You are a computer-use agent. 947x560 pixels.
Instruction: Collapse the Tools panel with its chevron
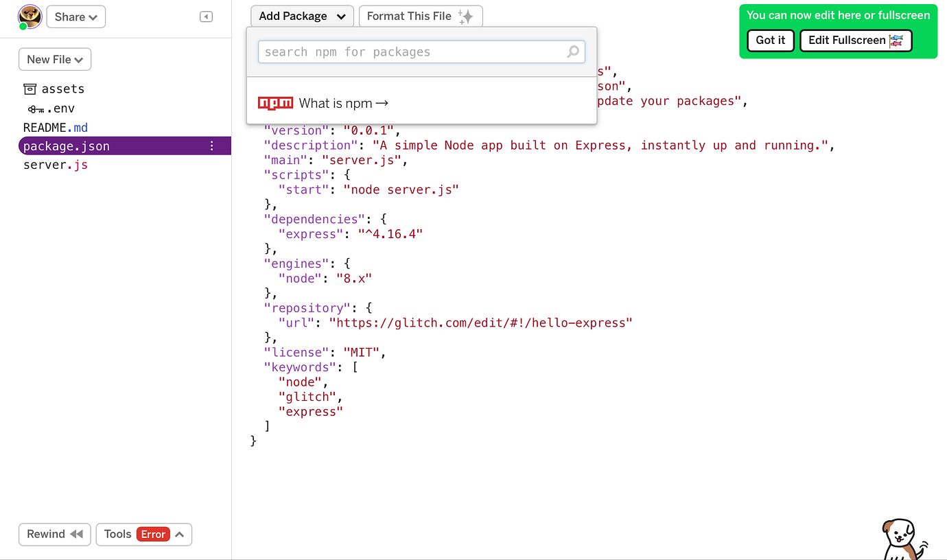[x=180, y=534]
